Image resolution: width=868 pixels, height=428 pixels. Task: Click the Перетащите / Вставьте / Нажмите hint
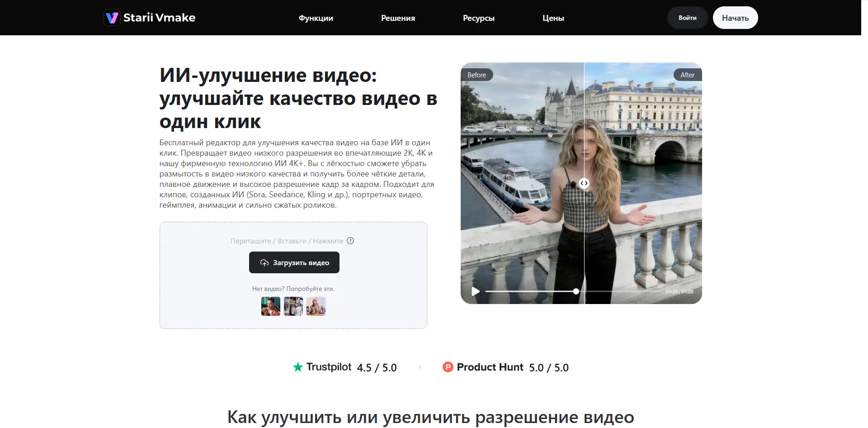287,241
